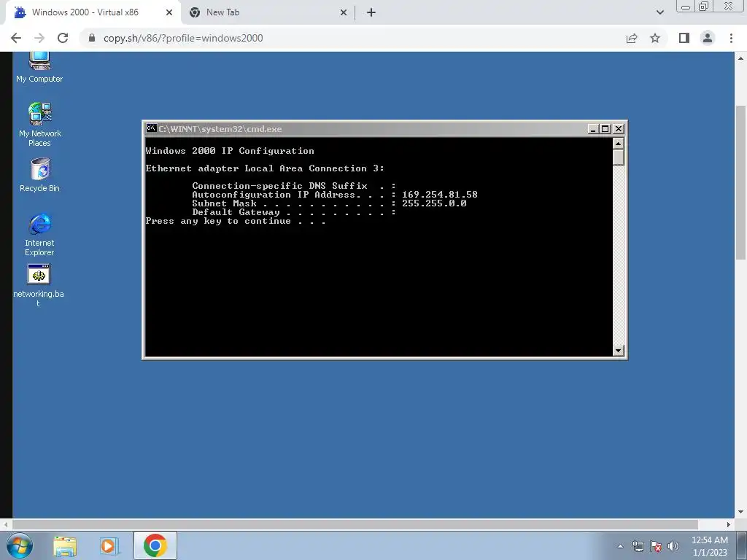The image size is (747, 560).
Task: Share this page icon
Action: tap(632, 38)
